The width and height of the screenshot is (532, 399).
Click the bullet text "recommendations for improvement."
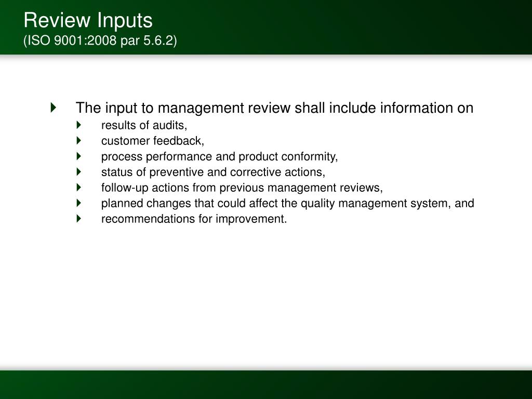(x=194, y=219)
